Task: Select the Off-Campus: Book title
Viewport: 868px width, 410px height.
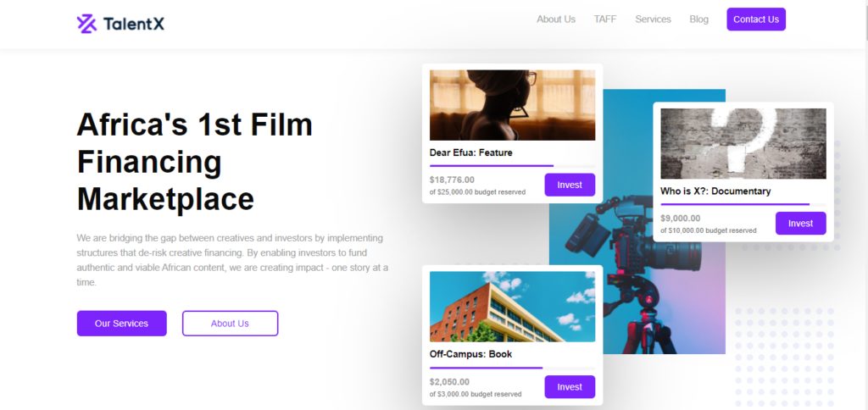Action: pyautogui.click(x=470, y=354)
